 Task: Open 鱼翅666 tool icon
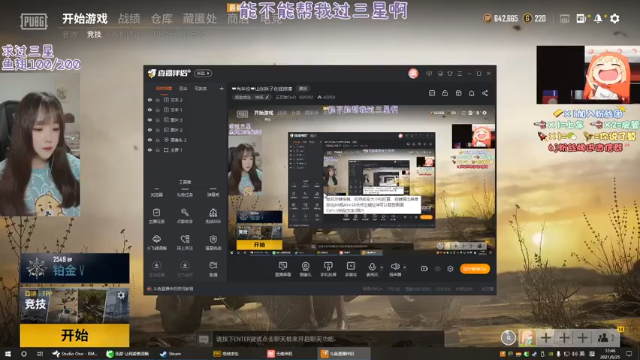(213, 216)
